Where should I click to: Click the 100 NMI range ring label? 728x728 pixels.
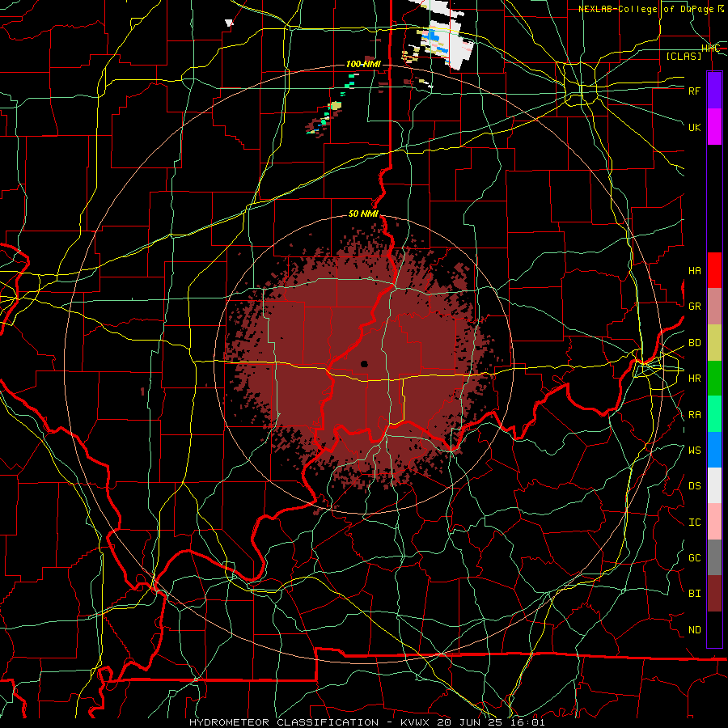(363, 64)
